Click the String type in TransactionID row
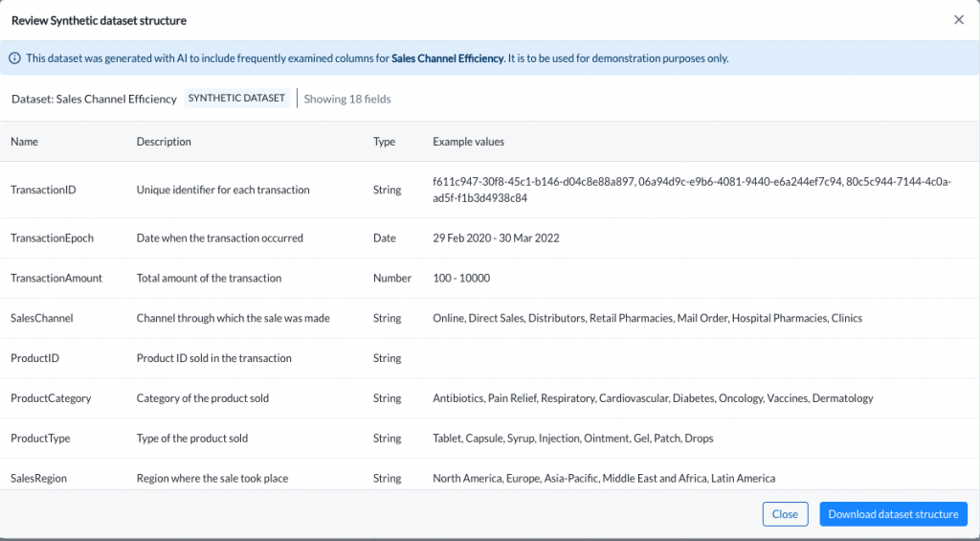 pos(387,190)
